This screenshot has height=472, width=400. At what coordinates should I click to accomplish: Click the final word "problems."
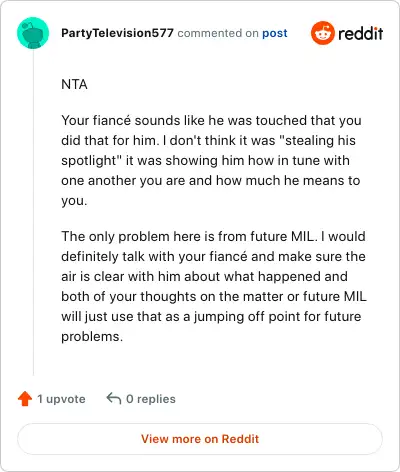pyautogui.click(x=92, y=337)
